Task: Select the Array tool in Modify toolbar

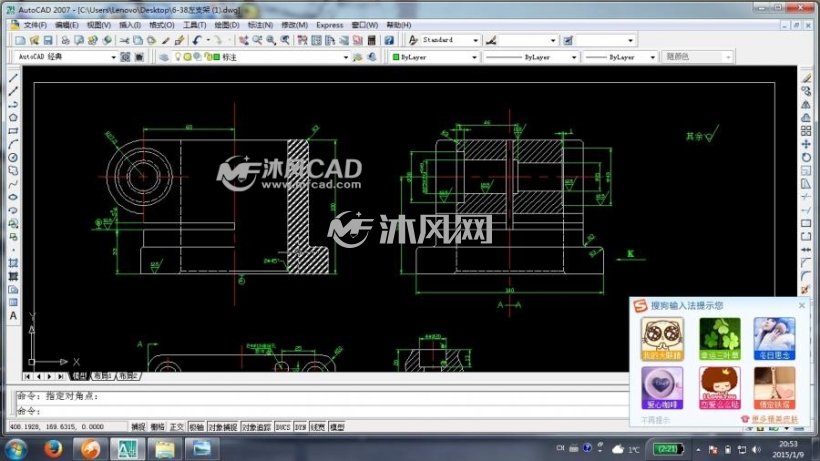Action: click(806, 131)
